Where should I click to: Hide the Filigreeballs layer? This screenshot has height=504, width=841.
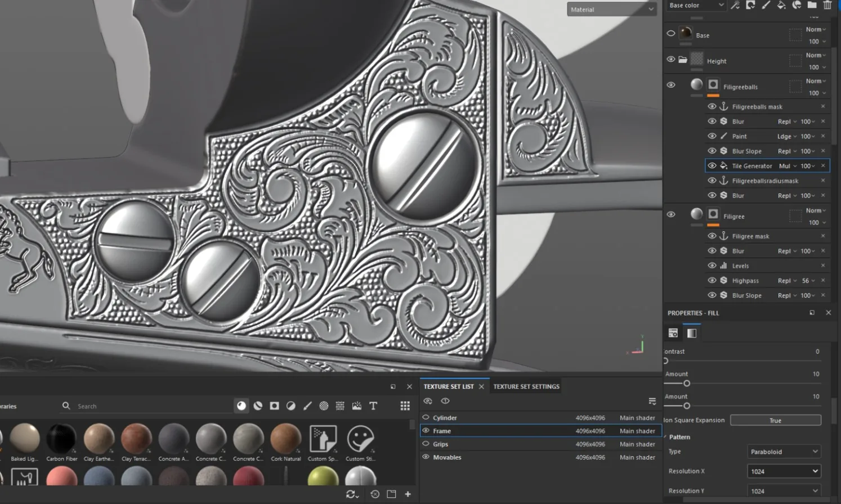[x=671, y=85]
